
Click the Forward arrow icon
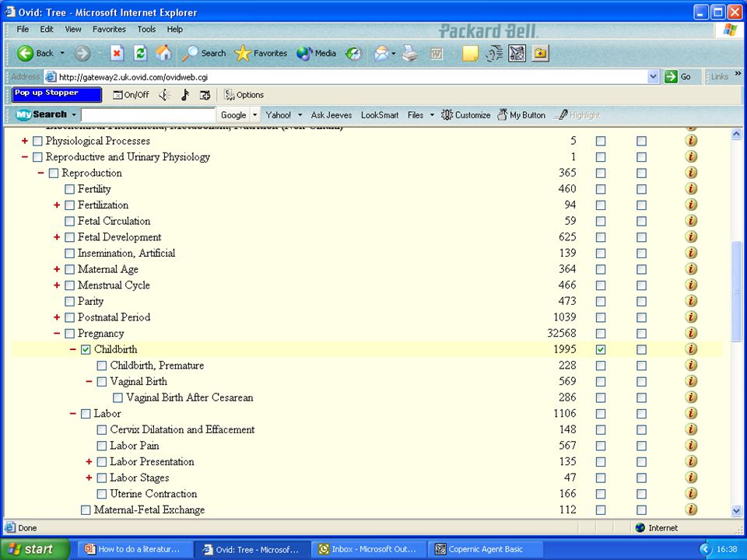82,54
